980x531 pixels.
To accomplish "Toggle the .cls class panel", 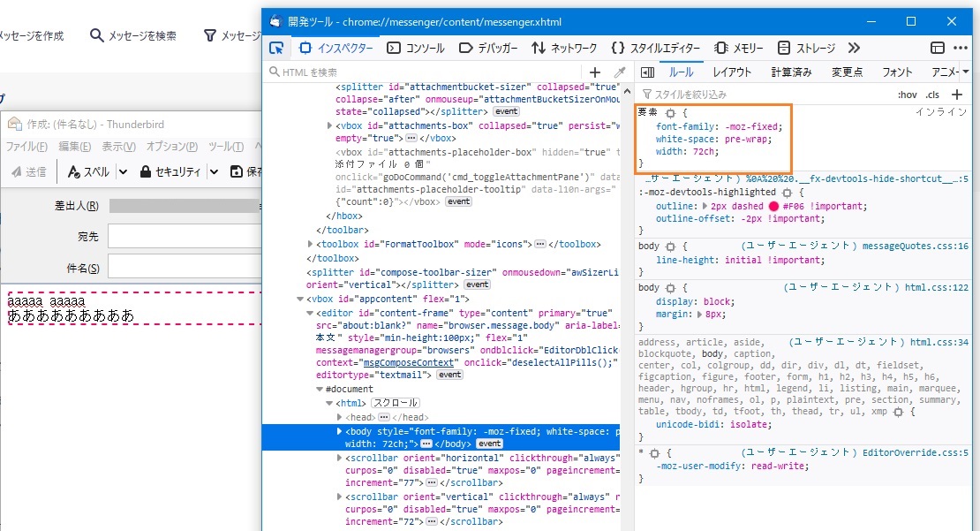I will click(932, 95).
